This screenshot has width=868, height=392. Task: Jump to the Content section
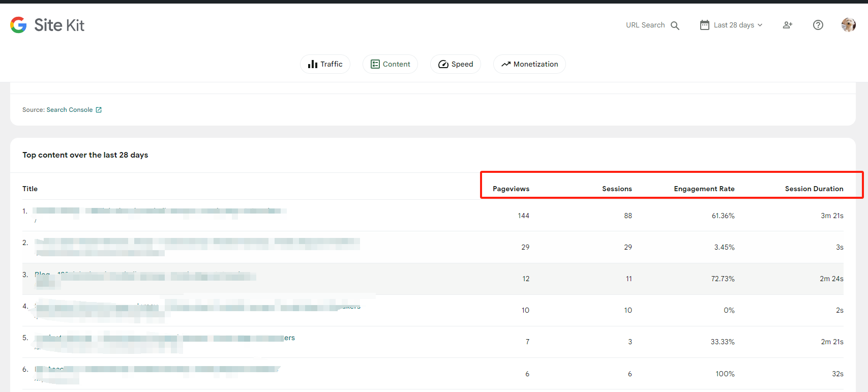[390, 64]
